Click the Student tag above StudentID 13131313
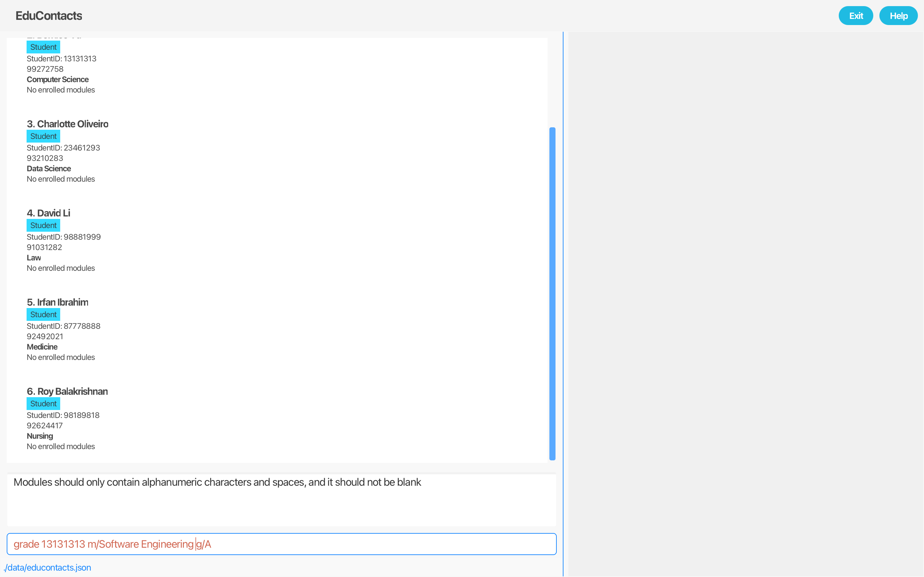Image resolution: width=924 pixels, height=577 pixels. 43,47
